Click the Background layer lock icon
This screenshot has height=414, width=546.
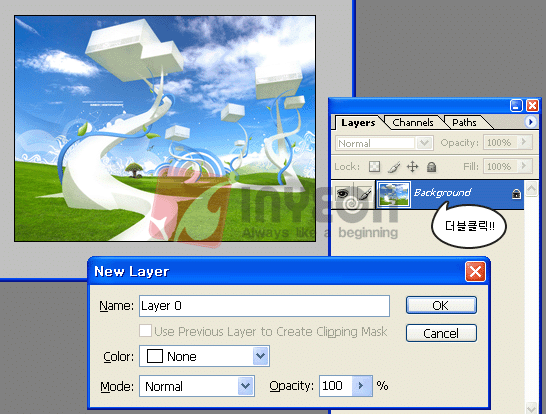tap(516, 194)
